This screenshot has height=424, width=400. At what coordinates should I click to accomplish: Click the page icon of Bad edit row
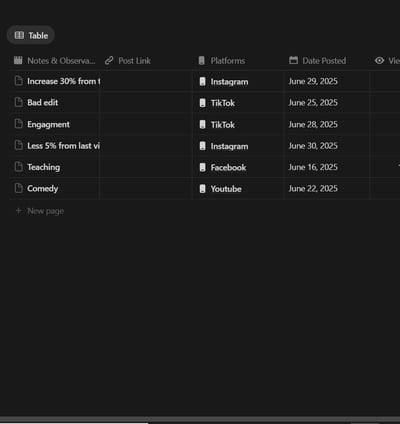[x=19, y=102]
